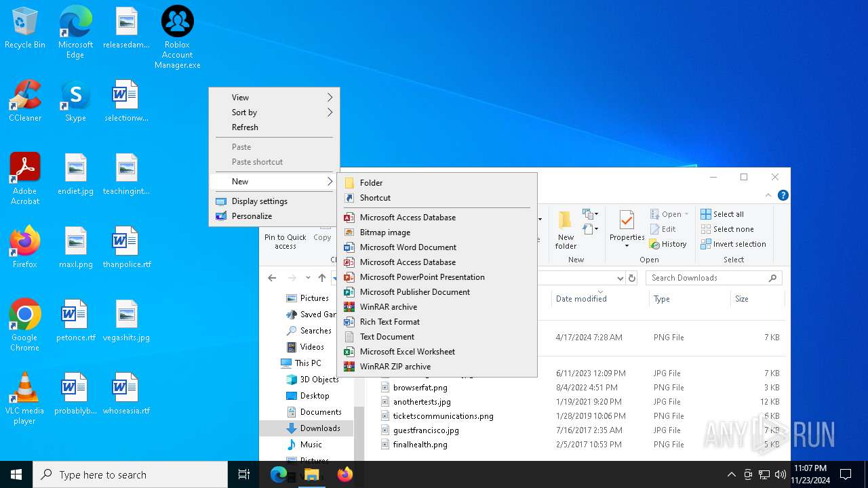
Task: Open Edge taskbar icon
Action: click(x=279, y=474)
